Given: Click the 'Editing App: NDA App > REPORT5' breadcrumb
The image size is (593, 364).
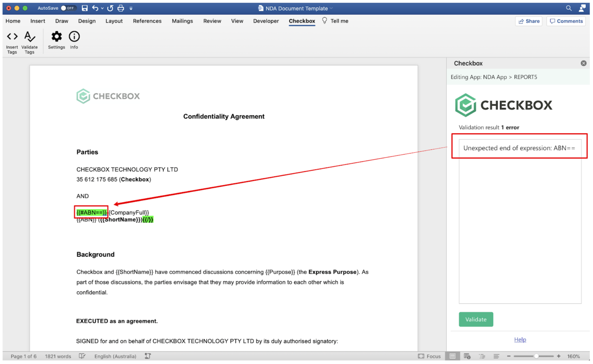Looking at the screenshot, I should point(494,77).
